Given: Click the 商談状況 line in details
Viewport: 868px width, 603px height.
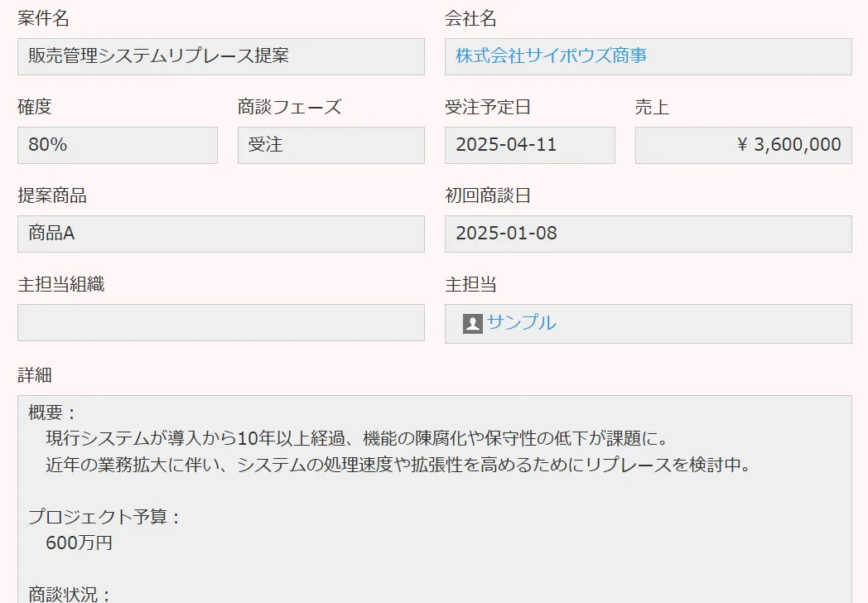Looking at the screenshot, I should 70,594.
